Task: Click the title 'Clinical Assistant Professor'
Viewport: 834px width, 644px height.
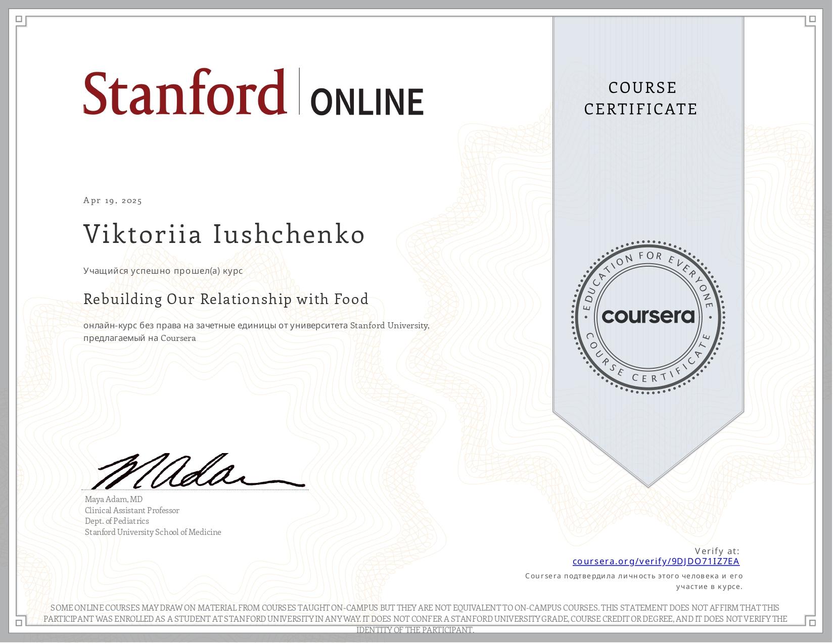Action: [132, 511]
